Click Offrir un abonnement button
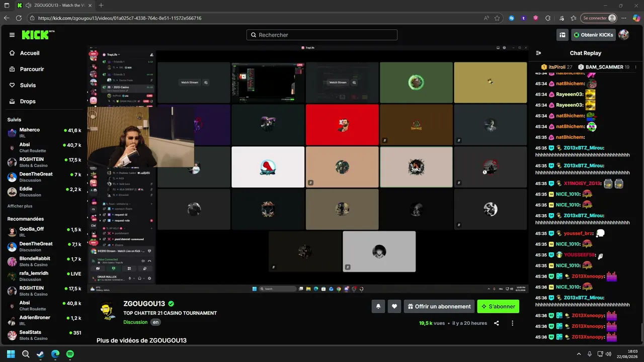 [x=439, y=306]
